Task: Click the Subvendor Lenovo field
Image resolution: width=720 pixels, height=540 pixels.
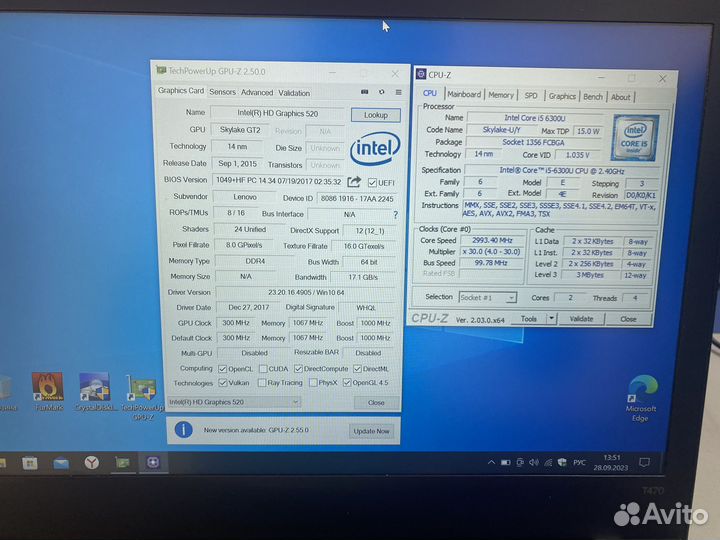Action: click(245, 197)
